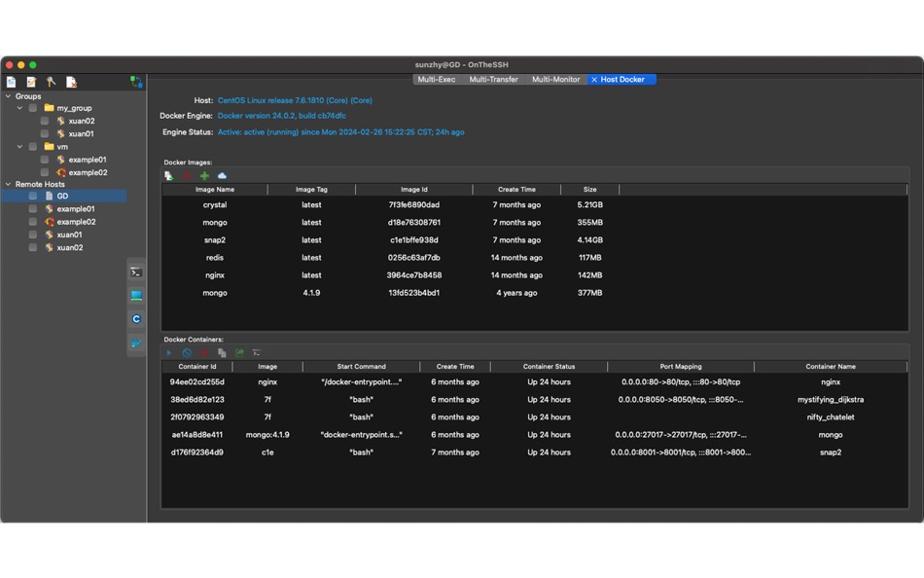Select xuan01 under Remote Hosts
Image resolution: width=924 pixels, height=578 pixels.
(x=69, y=235)
